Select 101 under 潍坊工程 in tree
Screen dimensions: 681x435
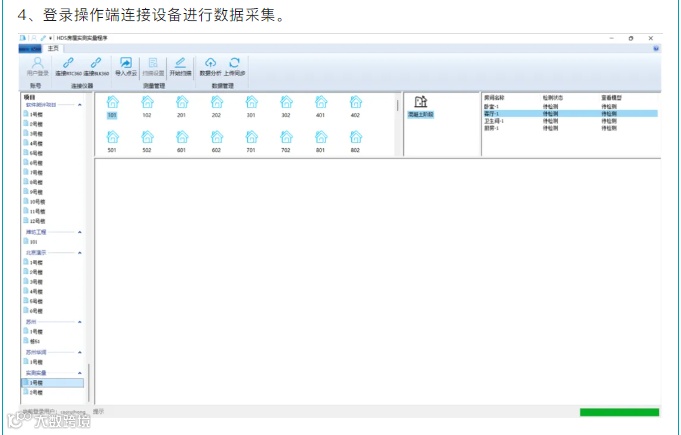31,241
